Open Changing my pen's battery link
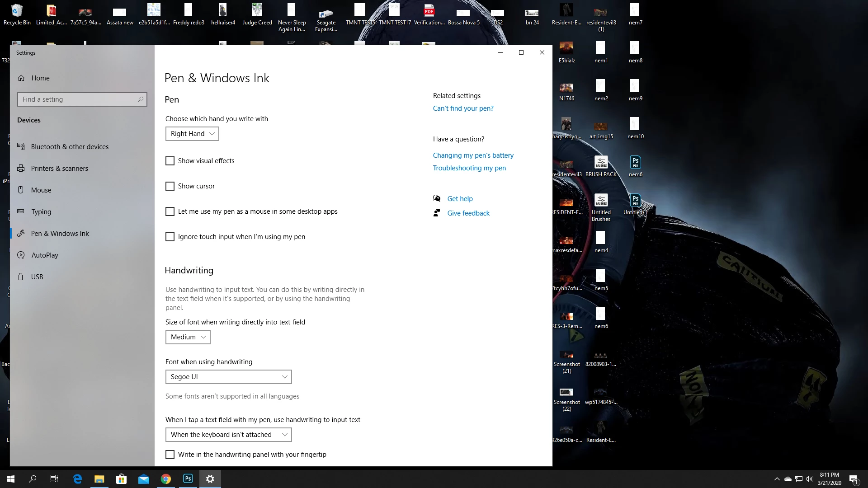The width and height of the screenshot is (868, 488). pyautogui.click(x=473, y=155)
